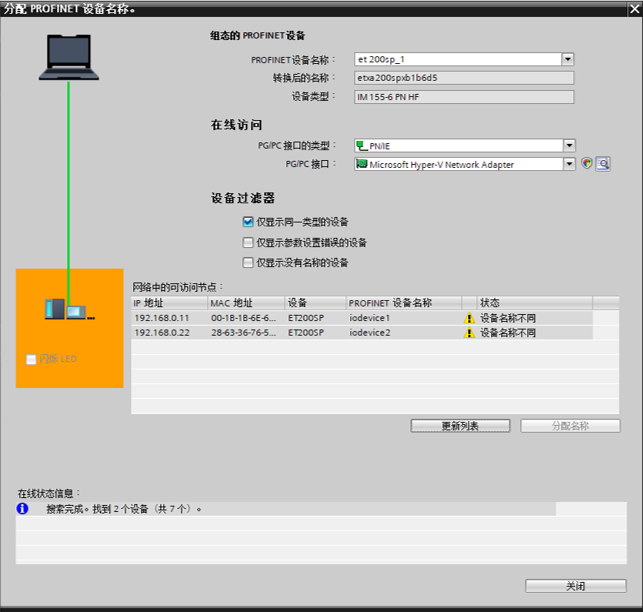Image resolution: width=643 pixels, height=612 pixels.
Task: Click the 设备 column header
Action: 315,303
